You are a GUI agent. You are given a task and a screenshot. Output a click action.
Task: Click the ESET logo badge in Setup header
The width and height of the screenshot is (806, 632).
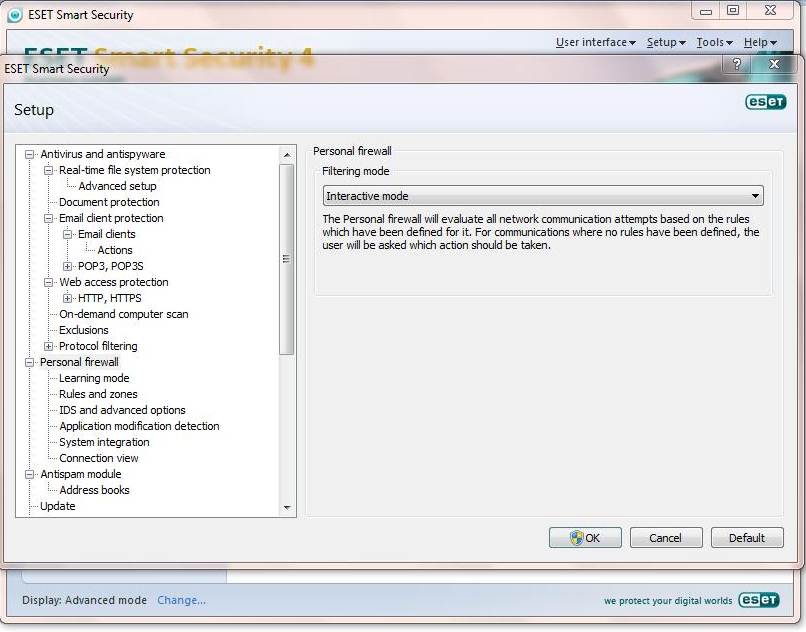[765, 102]
